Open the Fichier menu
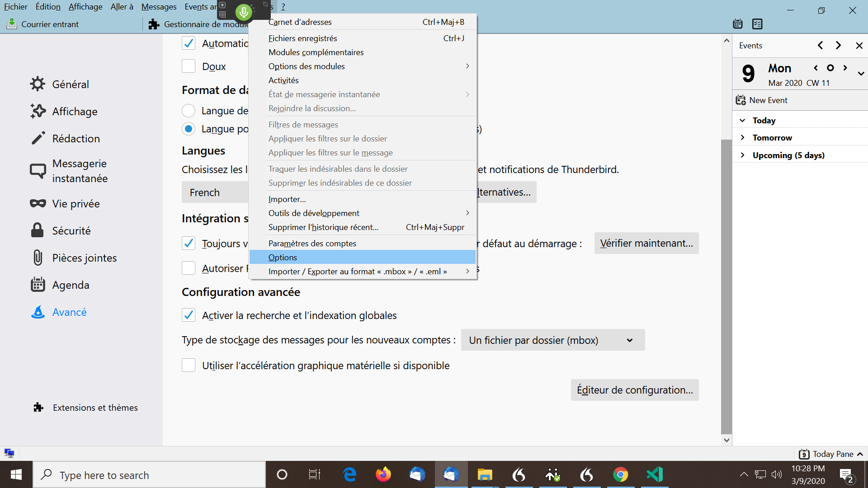The width and height of the screenshot is (868, 488). coord(15,7)
